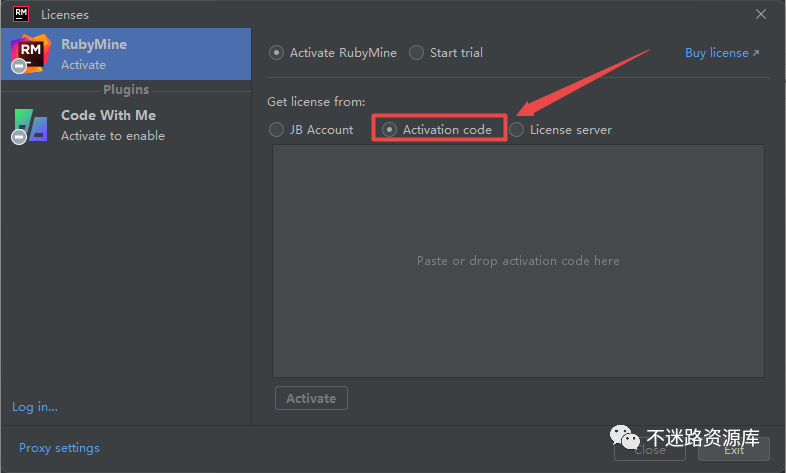The height and width of the screenshot is (473, 786).
Task: Close the Licenses dialog with the X
Action: click(x=761, y=14)
